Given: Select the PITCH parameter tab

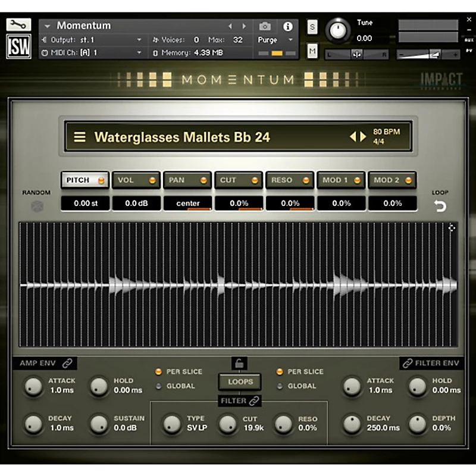Looking at the screenshot, I should point(84,180).
